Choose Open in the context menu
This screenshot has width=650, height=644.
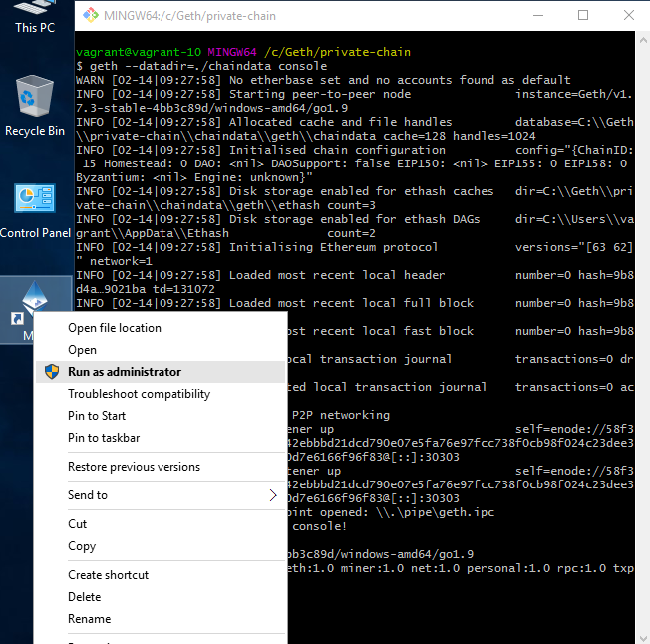[x=161, y=350]
